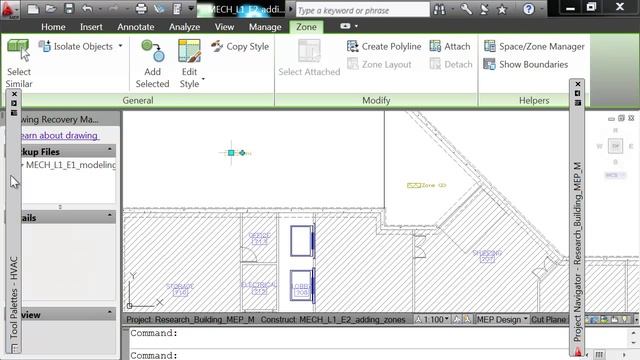Open the Project Browser icon in quick access toolbar
The image size is (640, 360).
[x=160, y=9]
